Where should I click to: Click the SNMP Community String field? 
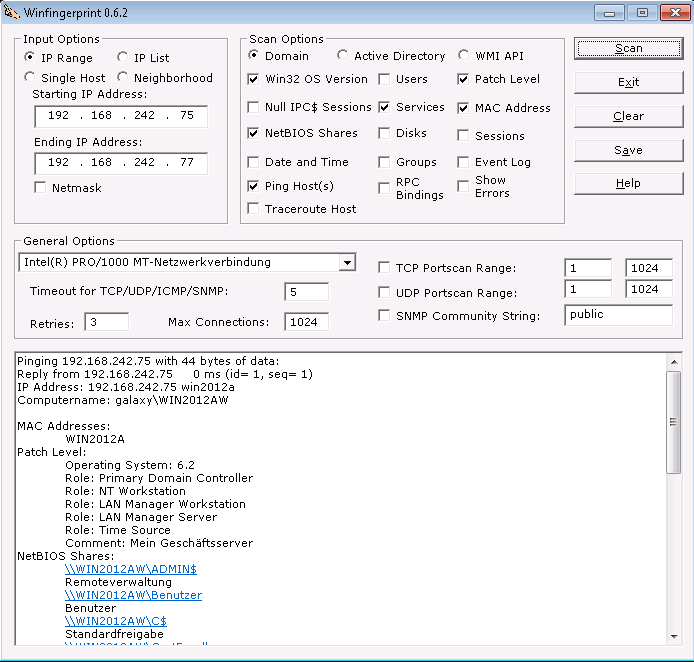(617, 315)
